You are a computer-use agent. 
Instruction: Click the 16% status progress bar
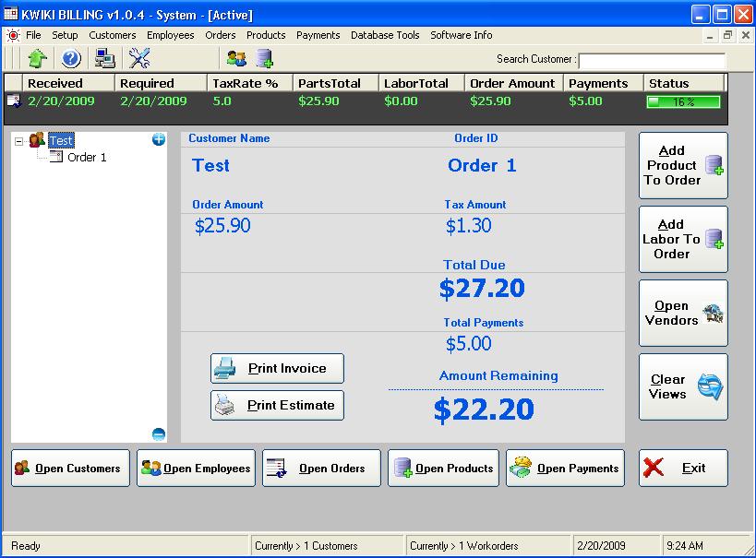click(683, 101)
